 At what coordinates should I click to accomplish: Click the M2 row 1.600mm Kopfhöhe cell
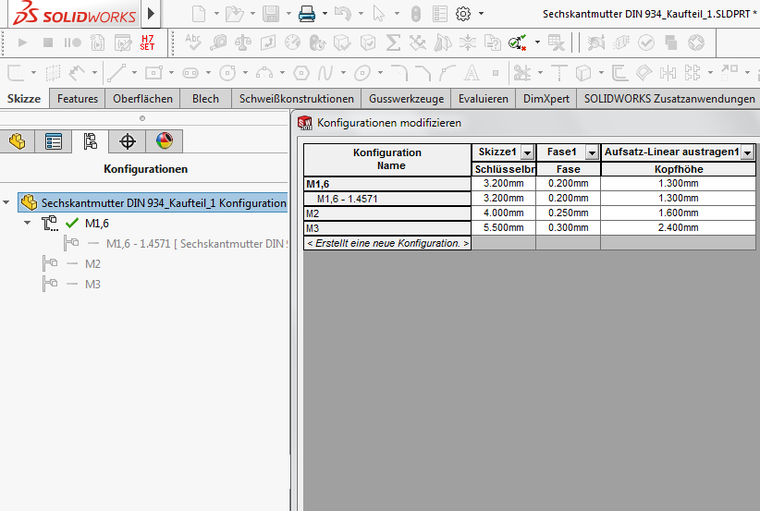(678, 213)
